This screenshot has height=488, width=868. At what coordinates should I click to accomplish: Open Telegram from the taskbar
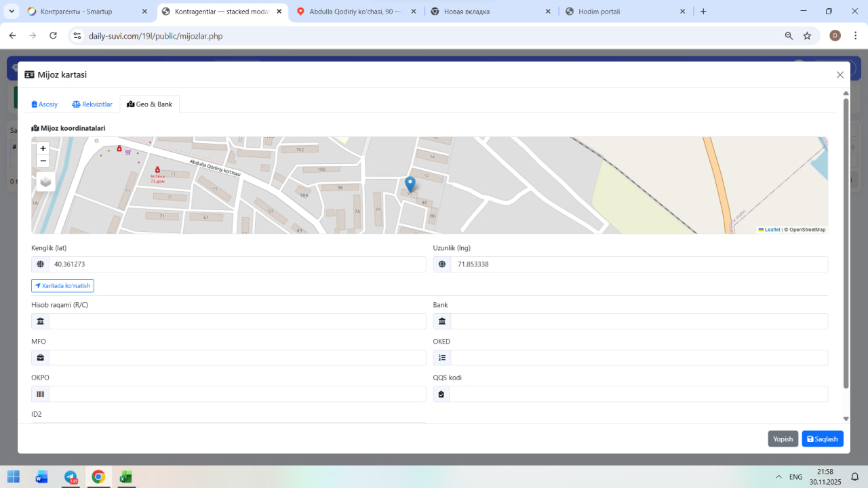click(71, 477)
